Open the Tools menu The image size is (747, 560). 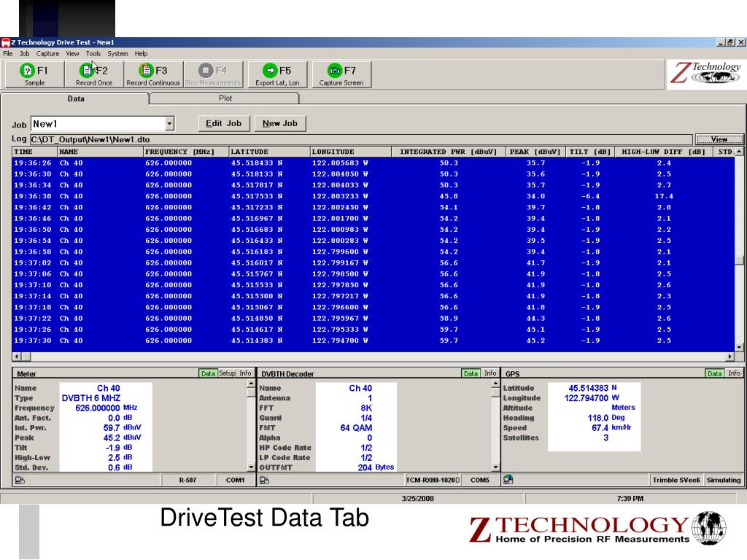(93, 54)
